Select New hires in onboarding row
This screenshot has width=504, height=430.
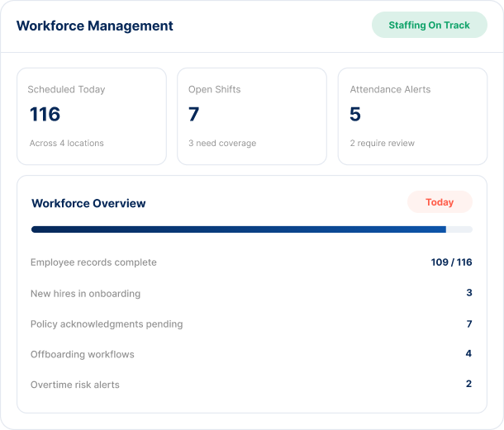pyautogui.click(x=251, y=293)
